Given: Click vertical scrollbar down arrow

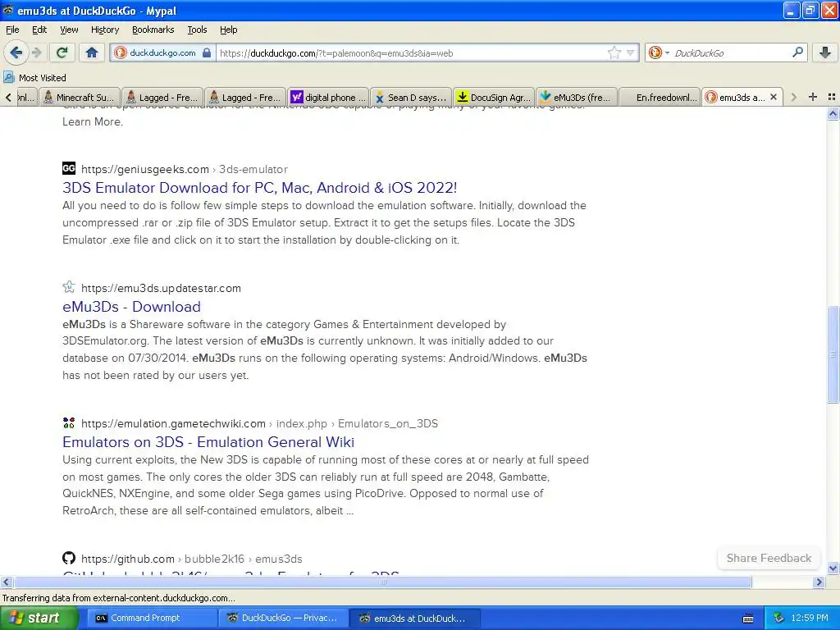Looking at the screenshot, I should pos(833,568).
